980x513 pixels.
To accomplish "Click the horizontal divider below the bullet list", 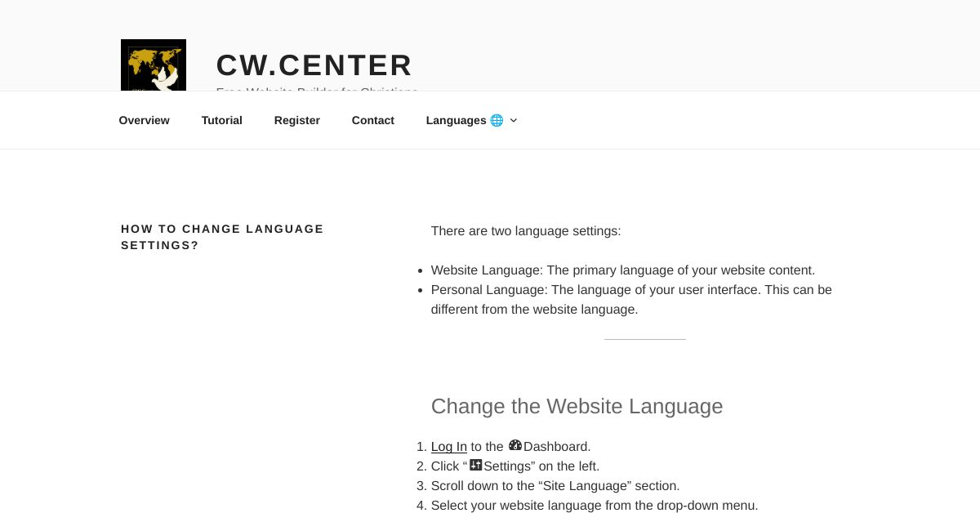I will pyautogui.click(x=645, y=338).
